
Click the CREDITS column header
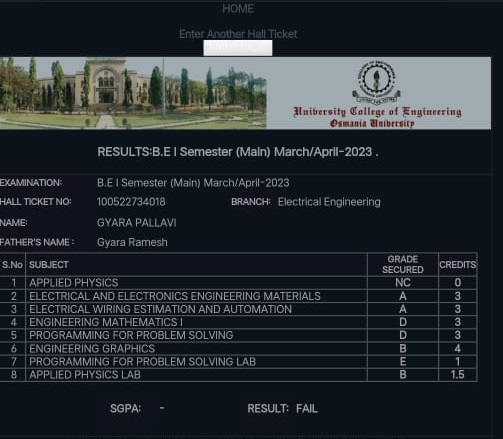458,265
